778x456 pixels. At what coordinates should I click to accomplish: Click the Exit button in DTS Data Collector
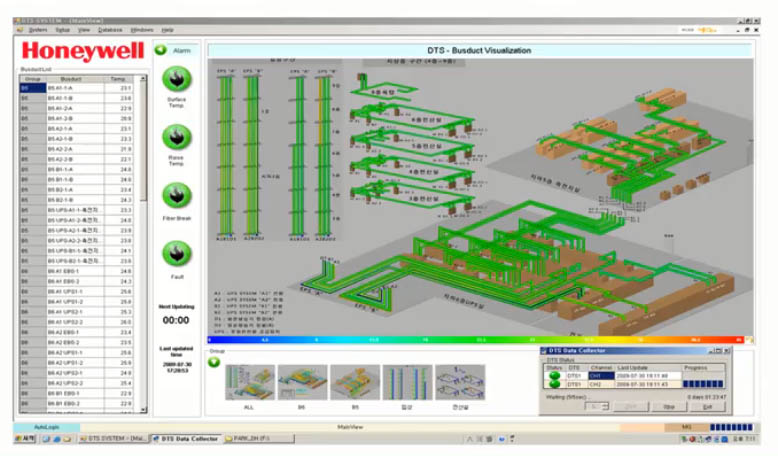(708, 406)
